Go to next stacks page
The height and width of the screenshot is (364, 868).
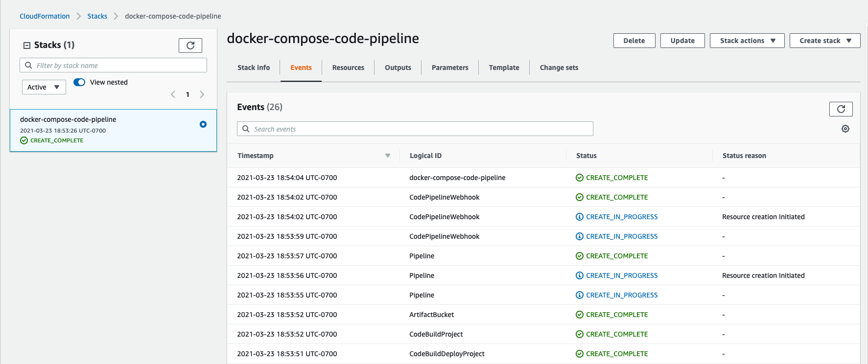[x=202, y=94]
